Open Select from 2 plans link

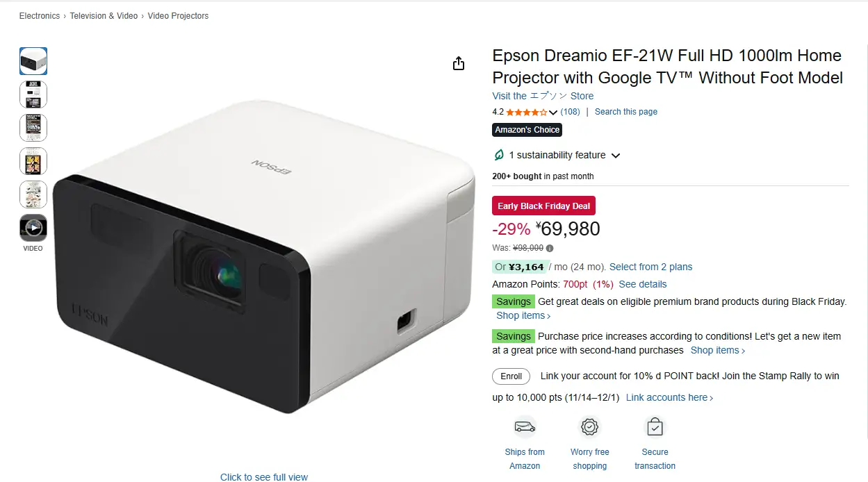coord(650,267)
